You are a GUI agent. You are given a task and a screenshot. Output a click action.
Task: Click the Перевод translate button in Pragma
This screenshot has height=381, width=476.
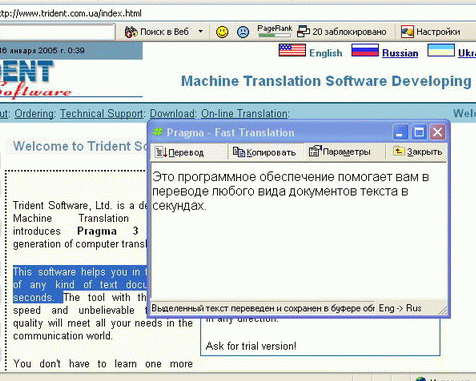[179, 152]
